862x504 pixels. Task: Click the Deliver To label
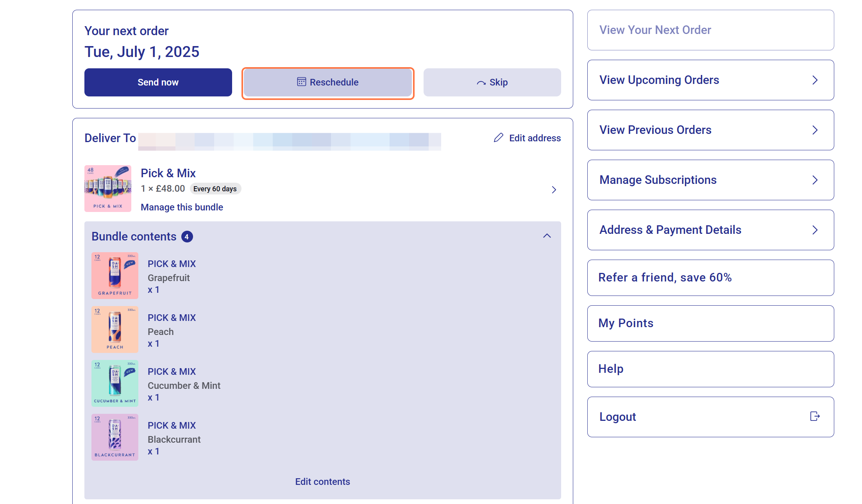[110, 138]
